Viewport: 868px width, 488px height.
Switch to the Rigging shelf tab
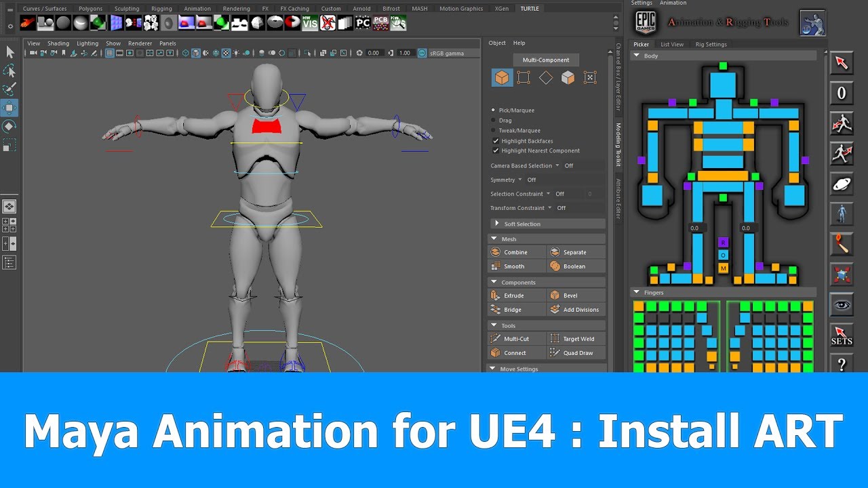[x=161, y=9]
